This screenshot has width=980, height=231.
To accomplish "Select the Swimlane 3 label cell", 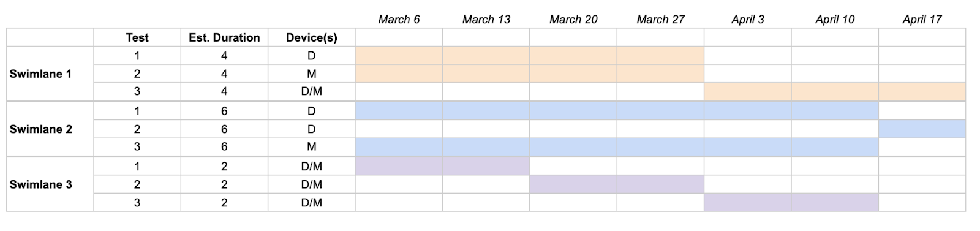I will (x=50, y=184).
